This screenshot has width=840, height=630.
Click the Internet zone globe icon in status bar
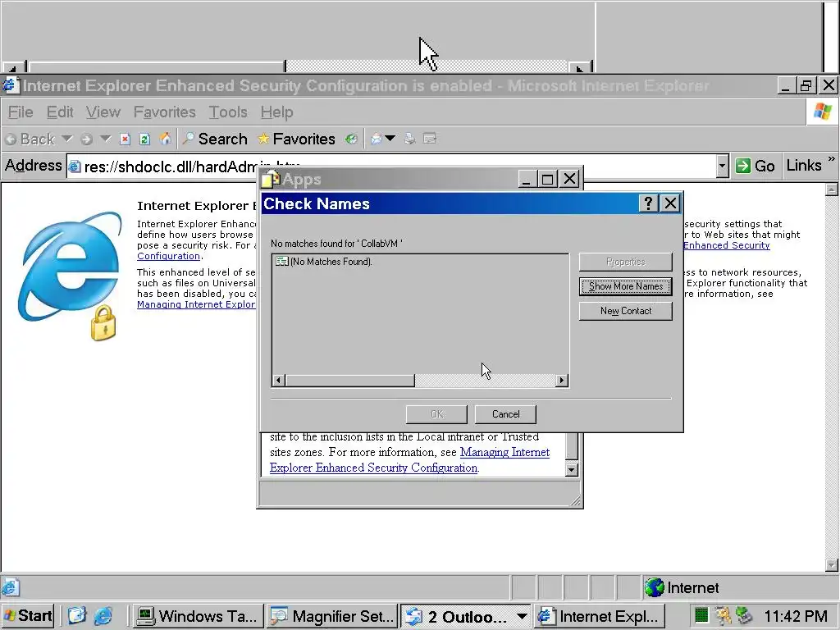coord(654,587)
